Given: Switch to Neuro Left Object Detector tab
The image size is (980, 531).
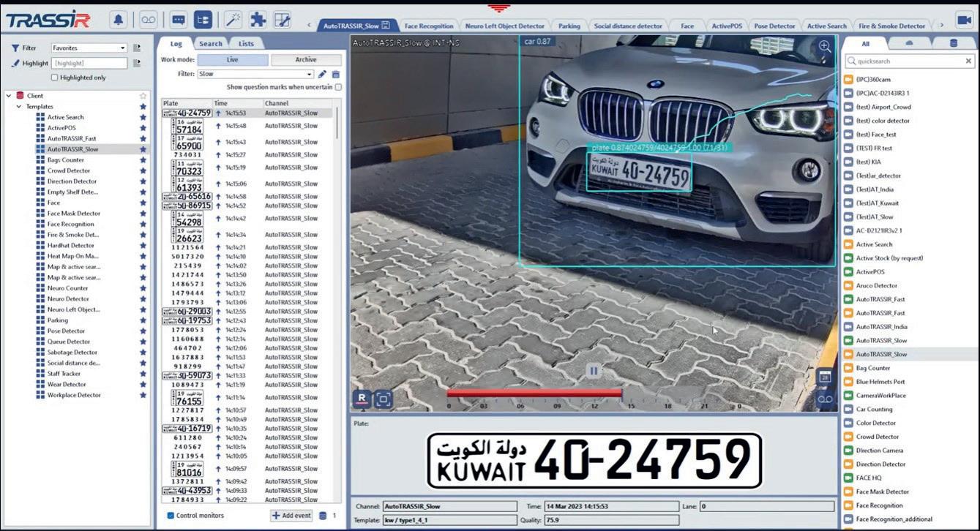Looking at the screenshot, I should 504,26.
